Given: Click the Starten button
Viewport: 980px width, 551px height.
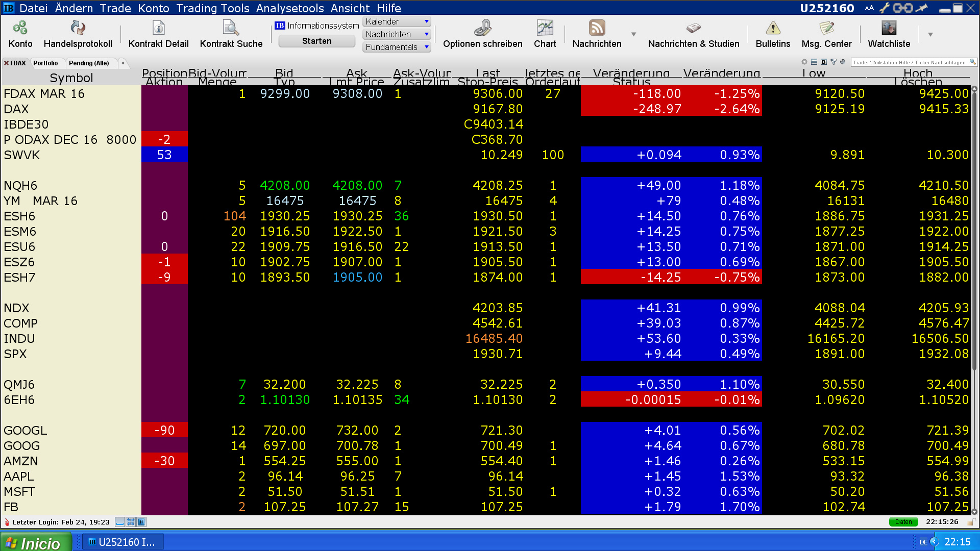Looking at the screenshot, I should point(316,41).
